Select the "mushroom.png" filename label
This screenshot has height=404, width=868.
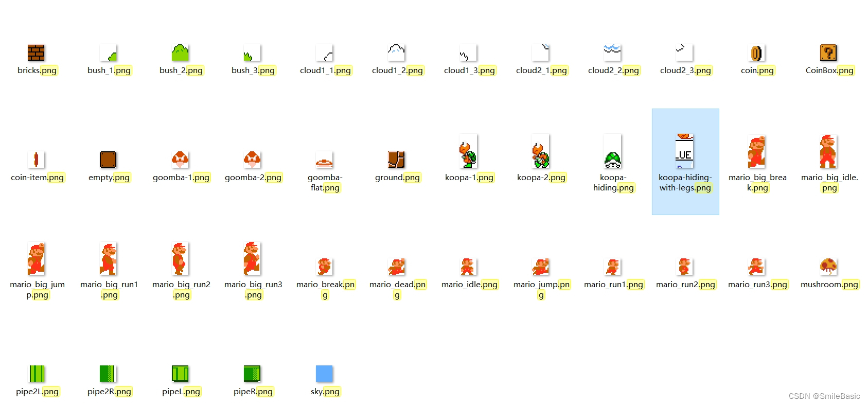click(x=829, y=285)
